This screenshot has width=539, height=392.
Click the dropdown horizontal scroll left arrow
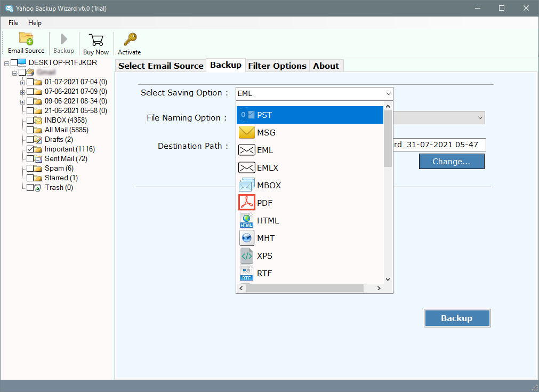(242, 288)
